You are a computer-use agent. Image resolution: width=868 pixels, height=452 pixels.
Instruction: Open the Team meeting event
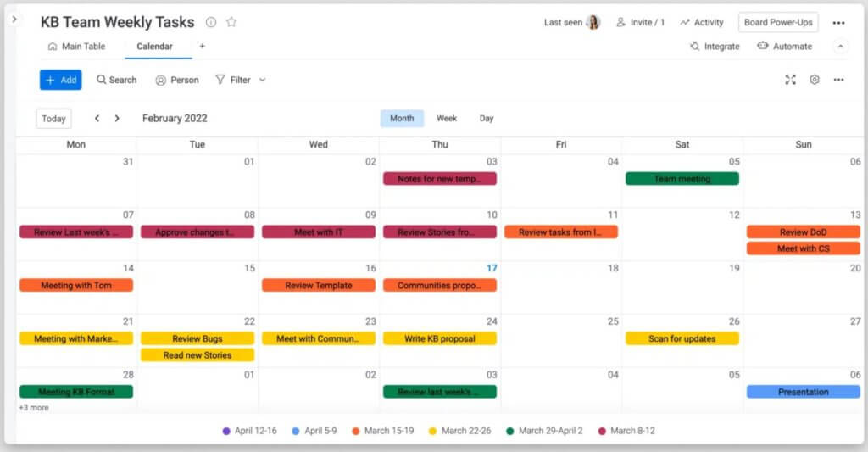[682, 179]
